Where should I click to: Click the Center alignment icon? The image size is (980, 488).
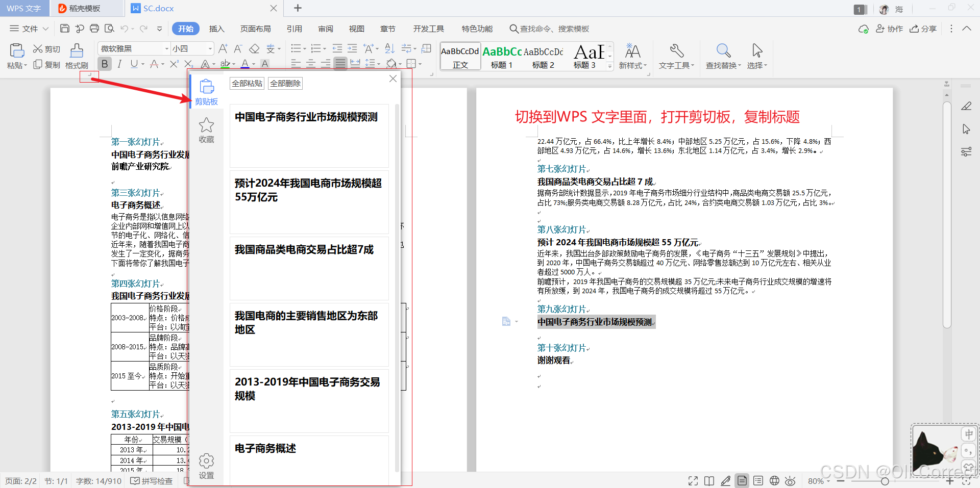click(x=310, y=64)
